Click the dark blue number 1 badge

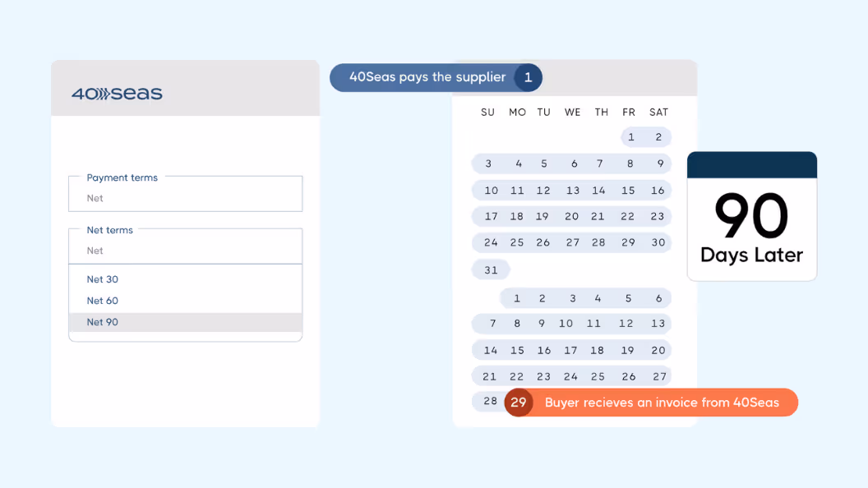(528, 77)
